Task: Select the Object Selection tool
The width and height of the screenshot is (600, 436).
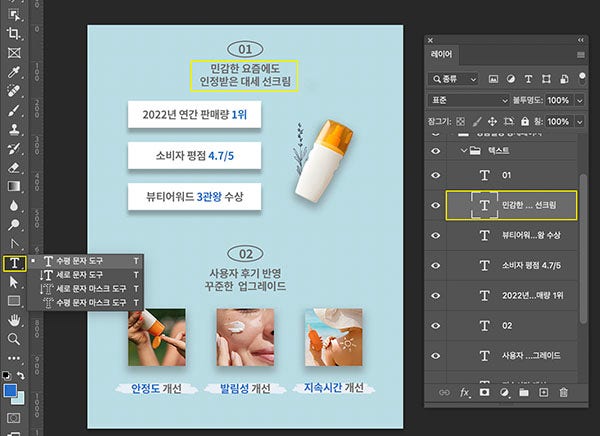Action: 14,15
